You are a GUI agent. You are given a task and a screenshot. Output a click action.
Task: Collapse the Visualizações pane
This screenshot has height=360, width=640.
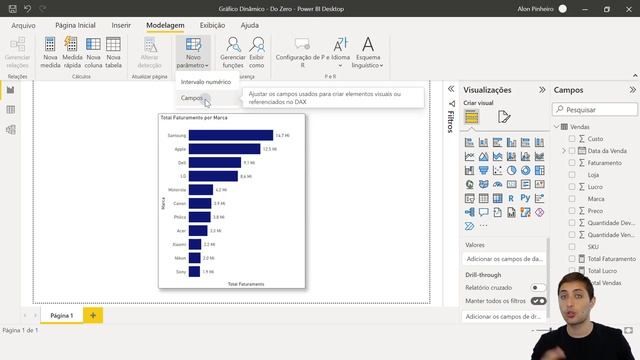click(x=542, y=90)
